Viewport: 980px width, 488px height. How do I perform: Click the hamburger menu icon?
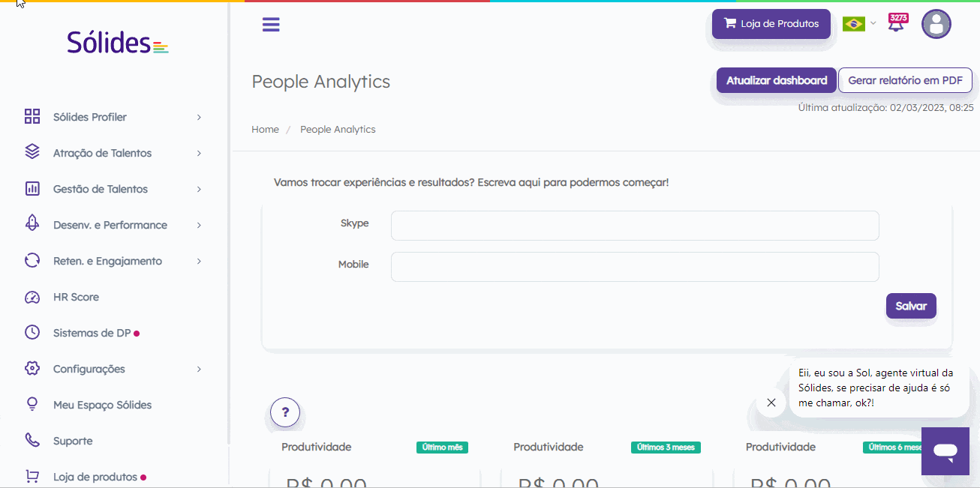coord(271,24)
